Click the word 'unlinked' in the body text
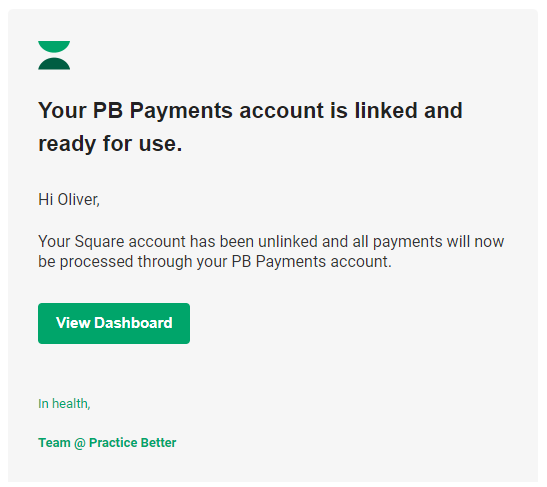Image resolution: width=547 pixels, height=487 pixels. click(288, 241)
